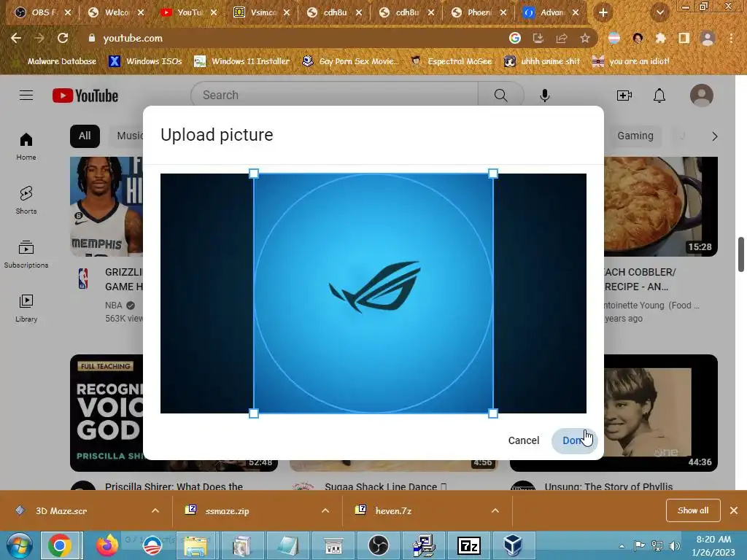Open Espectral McGee bookmark
The image size is (747, 560).
(452, 61)
